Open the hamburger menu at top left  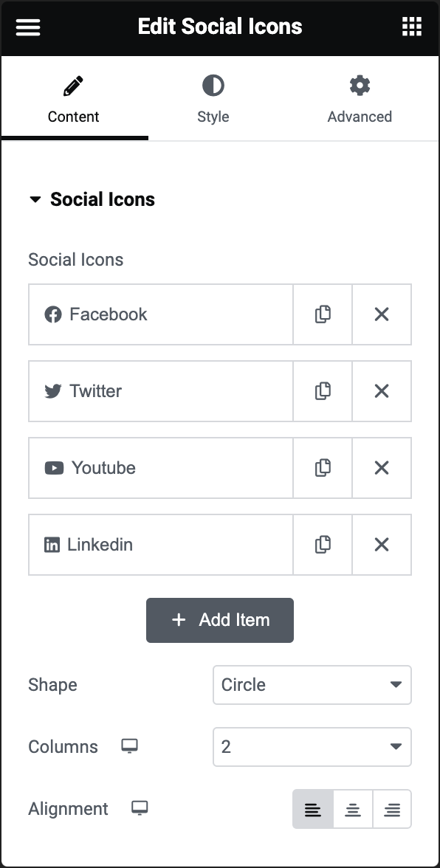28,27
